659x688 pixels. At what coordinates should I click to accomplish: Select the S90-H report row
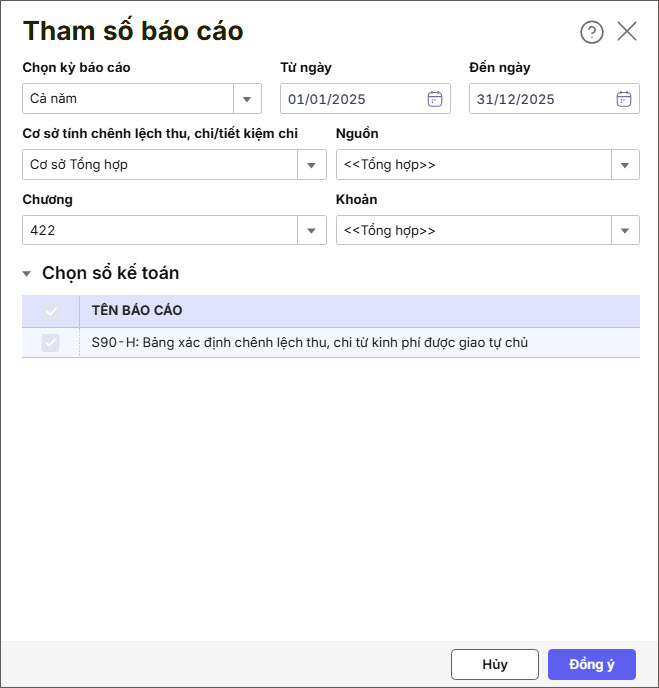coord(310,343)
